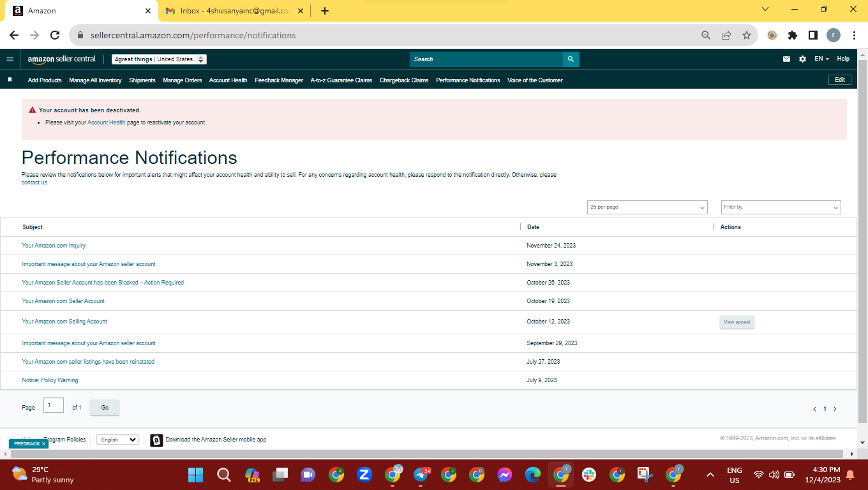The image size is (868, 490).
Task: Open the Notice: Policy Warning notification
Action: (50, 380)
